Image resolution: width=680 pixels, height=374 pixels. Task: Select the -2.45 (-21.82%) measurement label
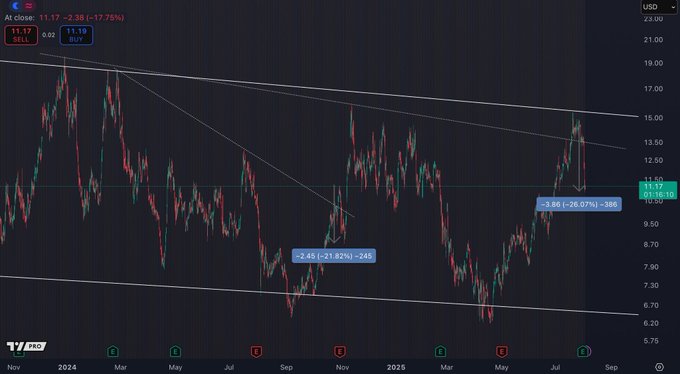click(x=333, y=256)
